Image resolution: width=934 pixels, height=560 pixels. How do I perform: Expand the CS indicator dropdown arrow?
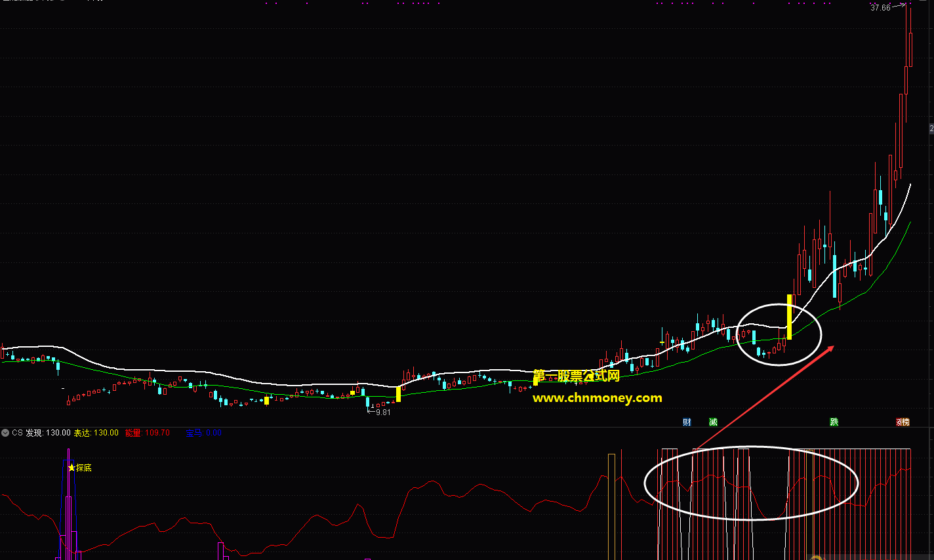pyautogui.click(x=5, y=433)
